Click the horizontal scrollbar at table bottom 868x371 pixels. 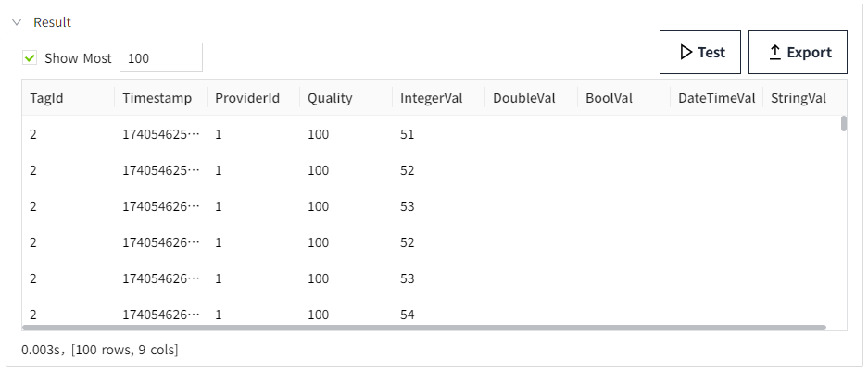click(423, 328)
